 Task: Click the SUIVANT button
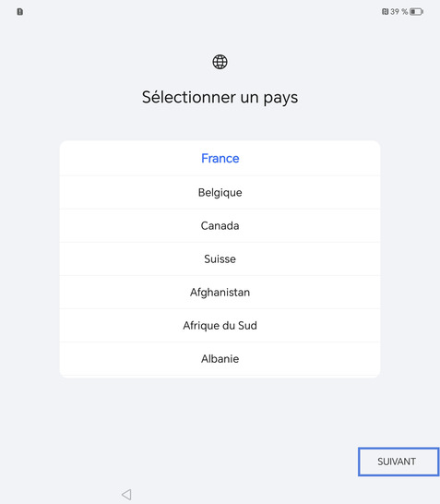tap(398, 462)
